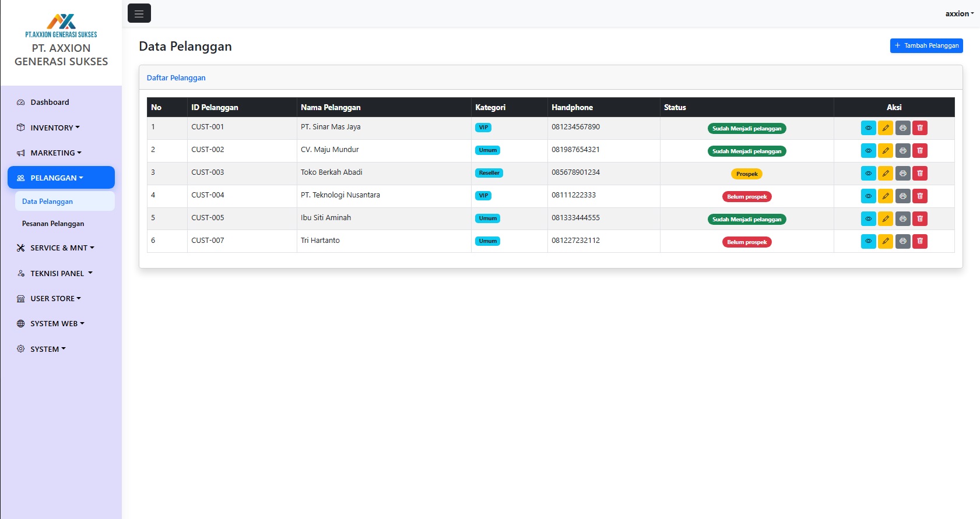View details of Tri Hartanto
The height and width of the screenshot is (519, 980).
click(x=868, y=242)
